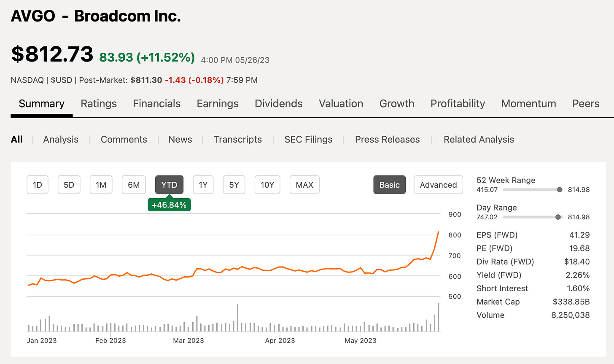Screen dimensions: 614x364
Task: Click the -1.43 (-0.18%) post-market change
Action: click(x=194, y=80)
